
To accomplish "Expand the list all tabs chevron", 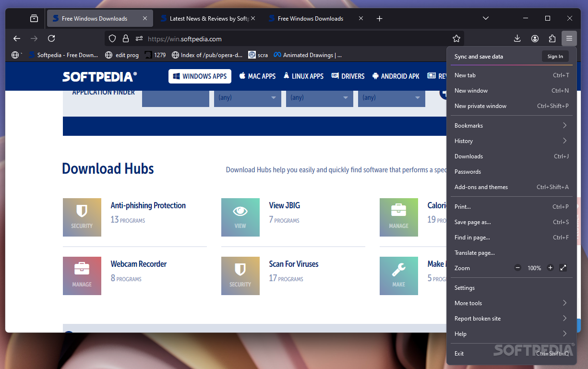I will pos(486,18).
